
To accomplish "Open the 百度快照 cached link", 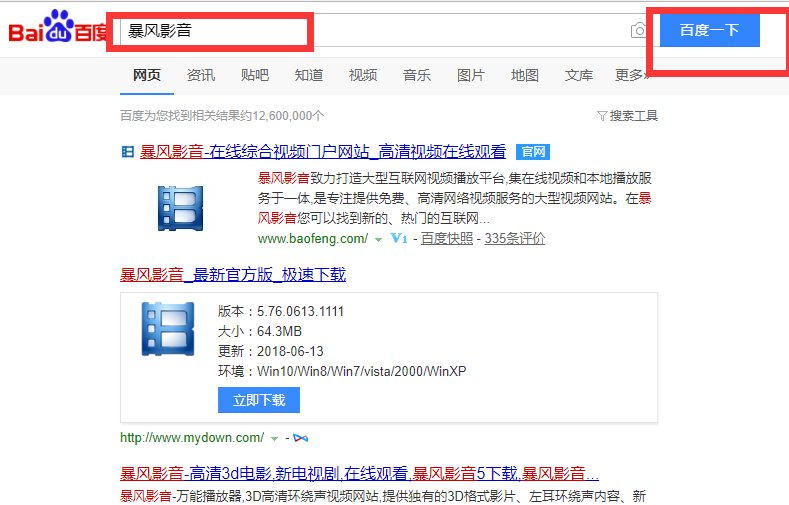I will pos(447,239).
